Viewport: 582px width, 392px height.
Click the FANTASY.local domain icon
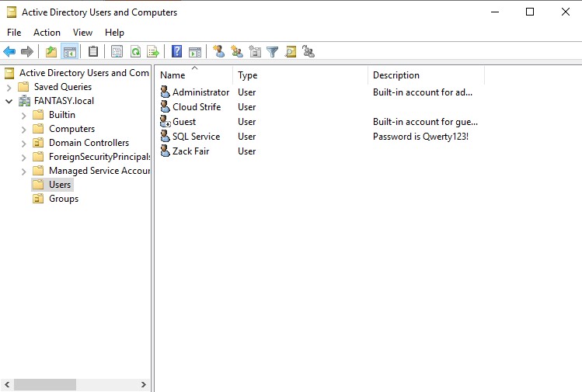tap(25, 100)
